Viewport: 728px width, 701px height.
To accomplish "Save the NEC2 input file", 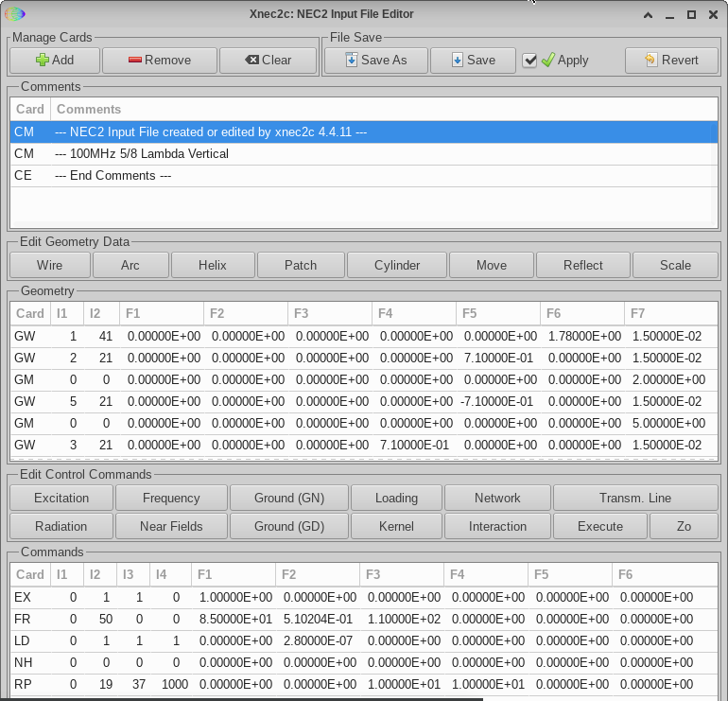I will click(x=473, y=60).
